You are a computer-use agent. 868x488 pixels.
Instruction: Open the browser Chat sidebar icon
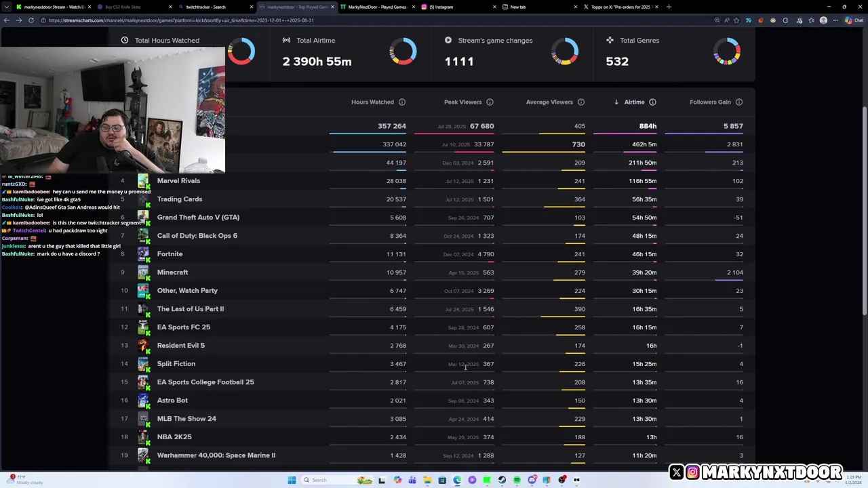(x=853, y=20)
